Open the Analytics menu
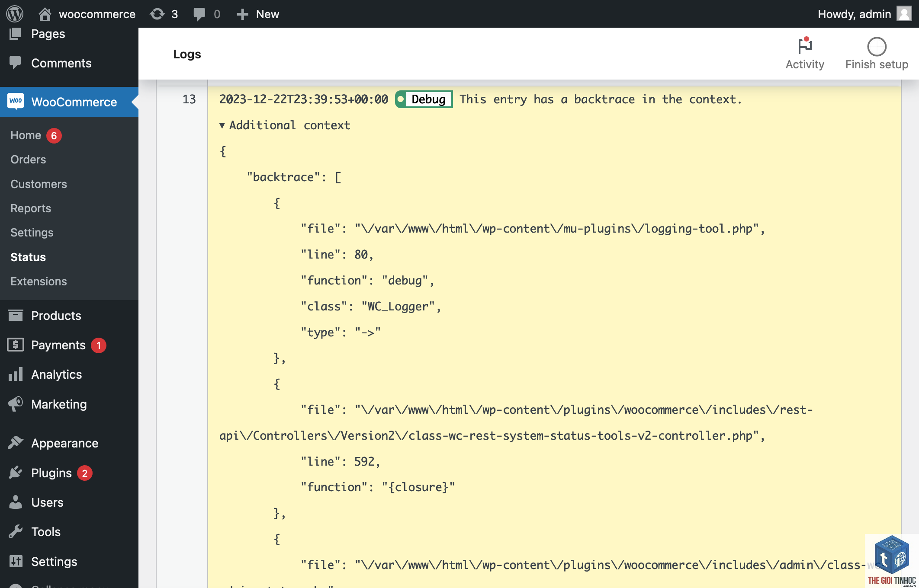The height and width of the screenshot is (588, 919). (57, 374)
